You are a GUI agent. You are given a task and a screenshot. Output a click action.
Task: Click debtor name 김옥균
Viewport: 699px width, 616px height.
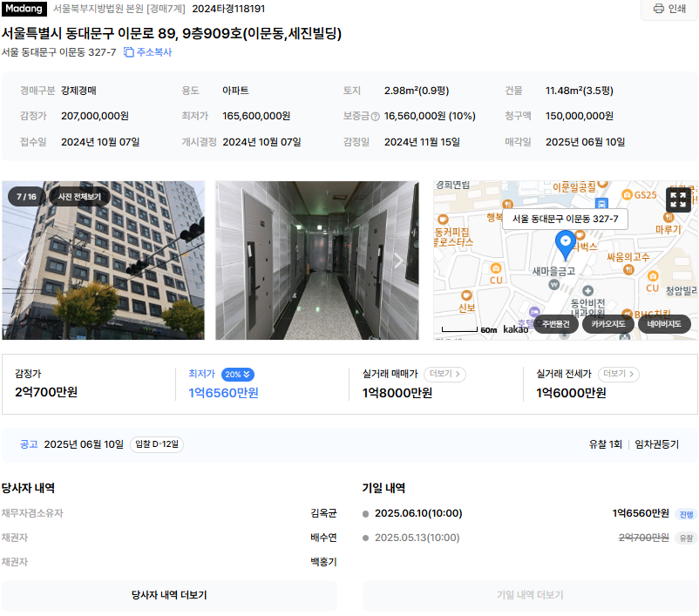click(x=323, y=513)
